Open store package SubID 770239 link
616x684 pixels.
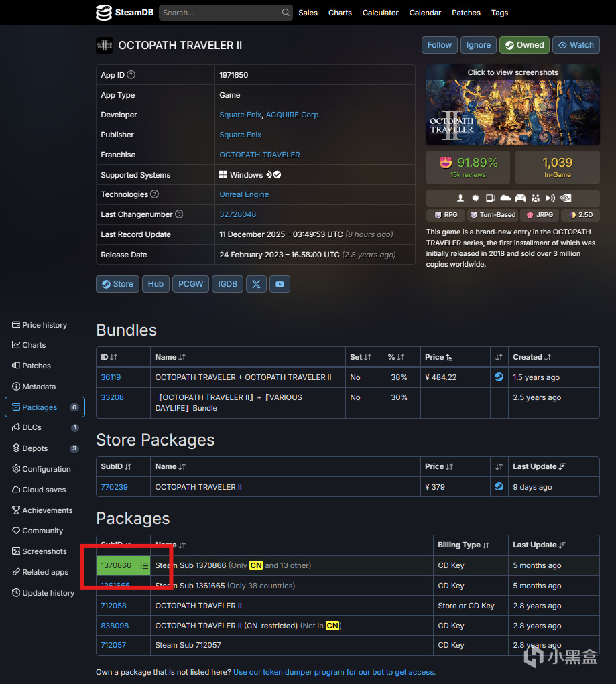point(114,487)
